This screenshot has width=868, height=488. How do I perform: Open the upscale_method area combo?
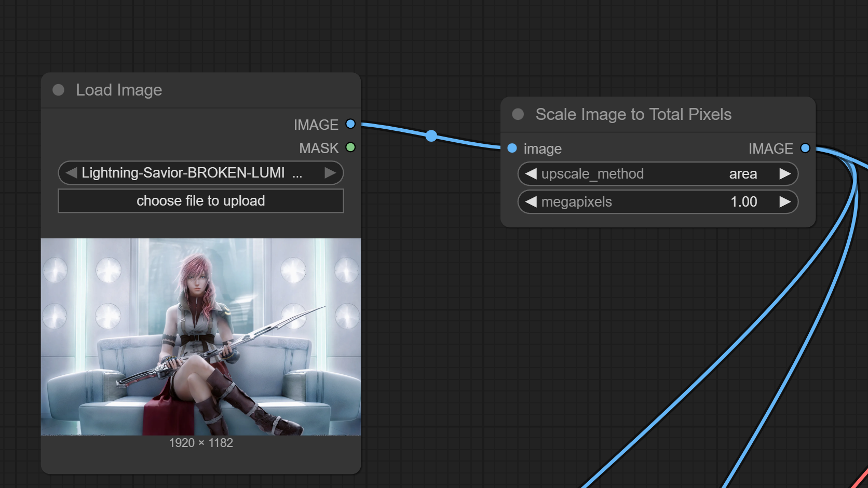tap(658, 174)
